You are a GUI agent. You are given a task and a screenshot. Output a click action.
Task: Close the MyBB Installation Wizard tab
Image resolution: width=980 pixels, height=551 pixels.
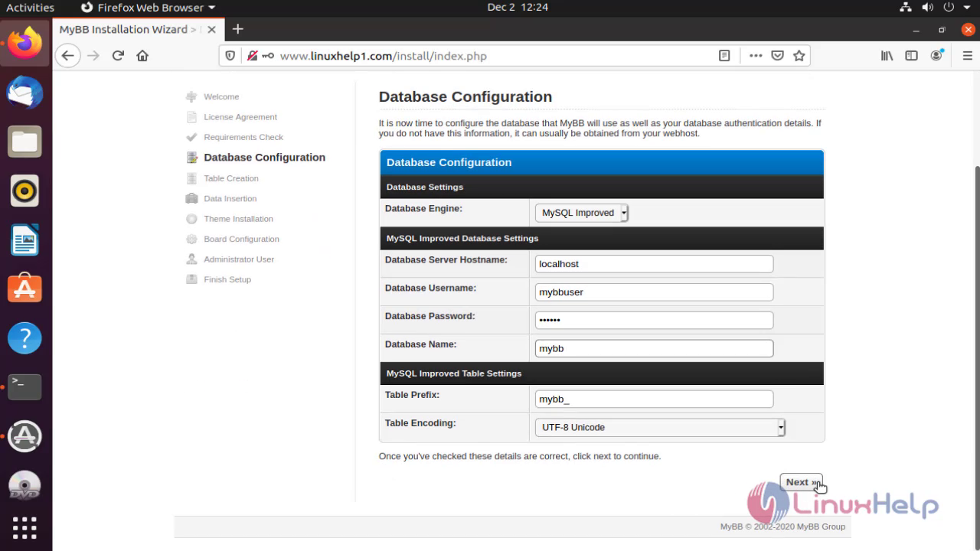(211, 30)
